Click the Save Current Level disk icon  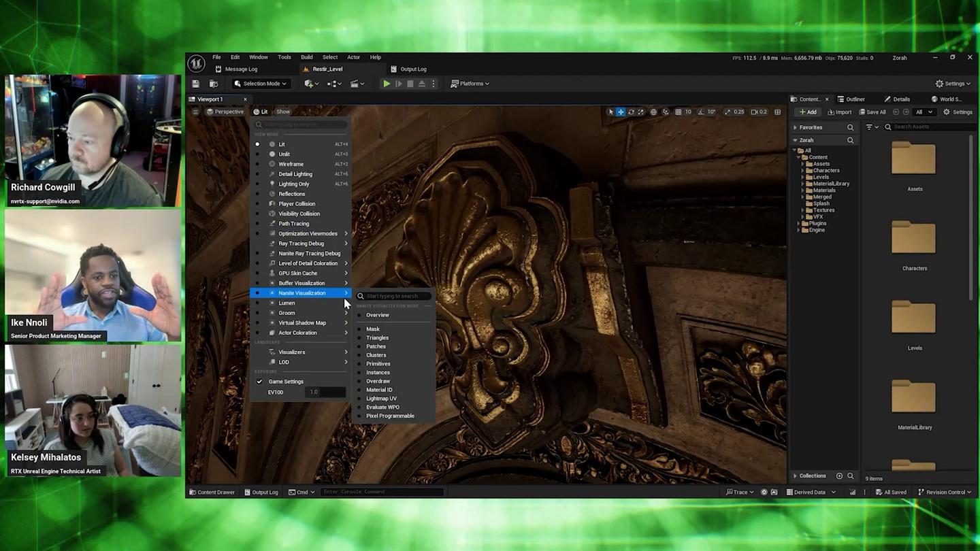196,84
